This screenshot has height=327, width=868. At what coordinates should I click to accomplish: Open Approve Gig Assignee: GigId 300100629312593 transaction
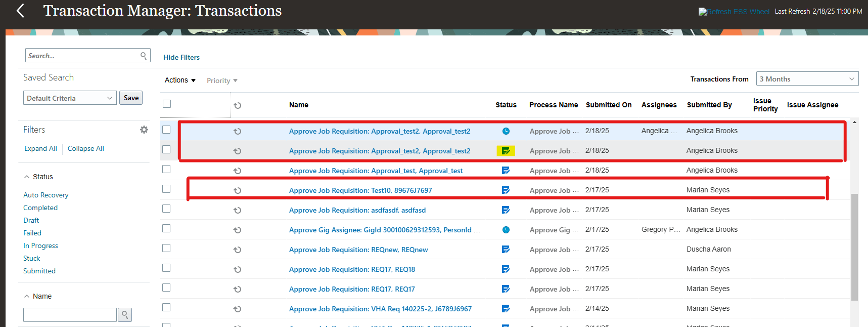point(384,230)
